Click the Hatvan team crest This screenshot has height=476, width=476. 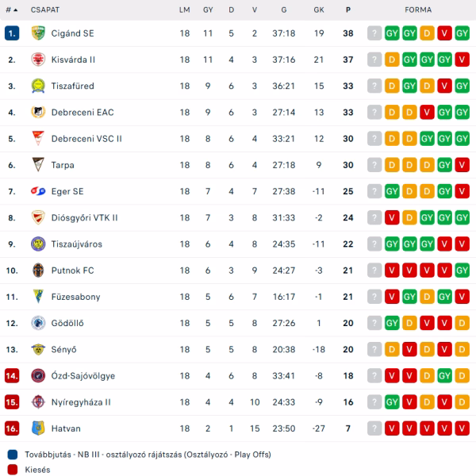(37, 428)
